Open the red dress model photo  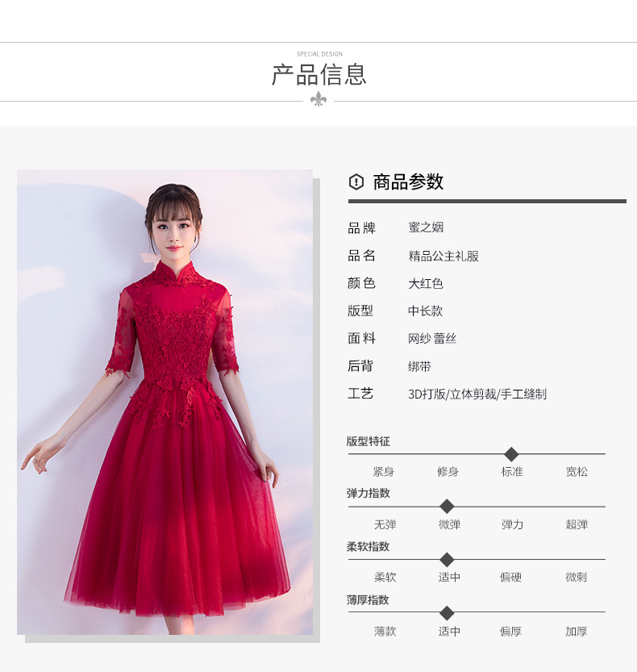click(x=165, y=402)
